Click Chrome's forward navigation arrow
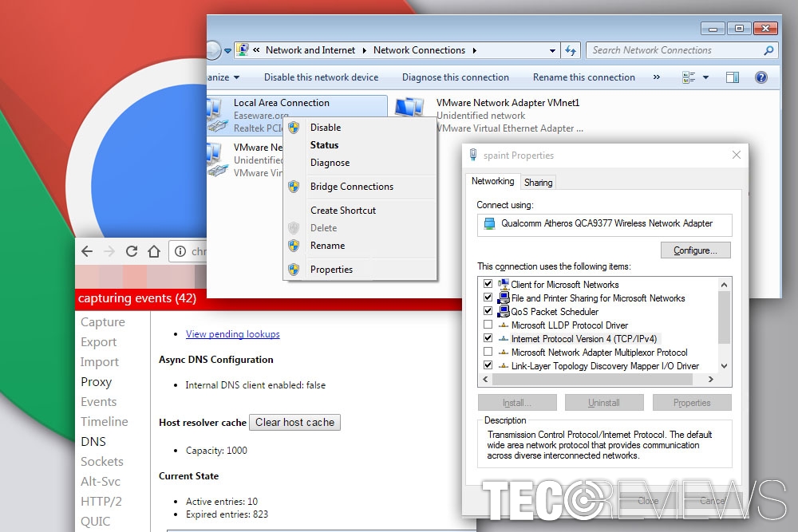 tap(109, 251)
